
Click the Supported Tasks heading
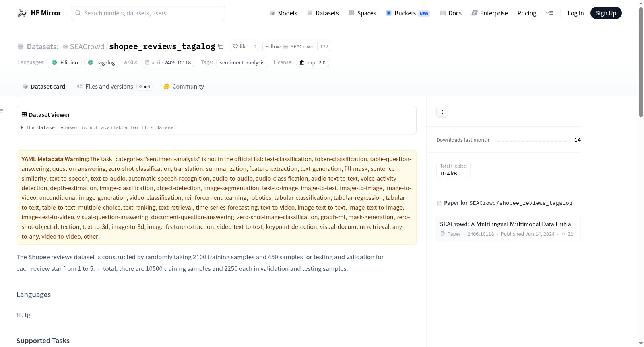pyautogui.click(x=43, y=341)
